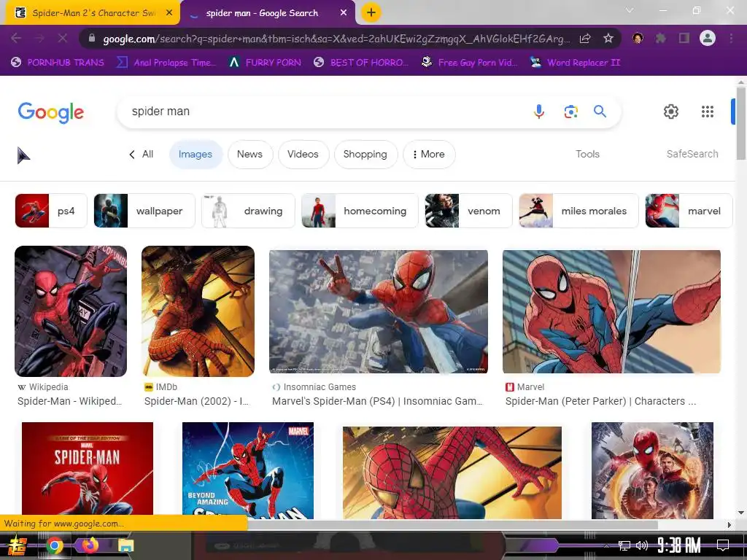Open the Marvel Peter Parker Characters result title
This screenshot has height=560, width=747.
tap(601, 401)
